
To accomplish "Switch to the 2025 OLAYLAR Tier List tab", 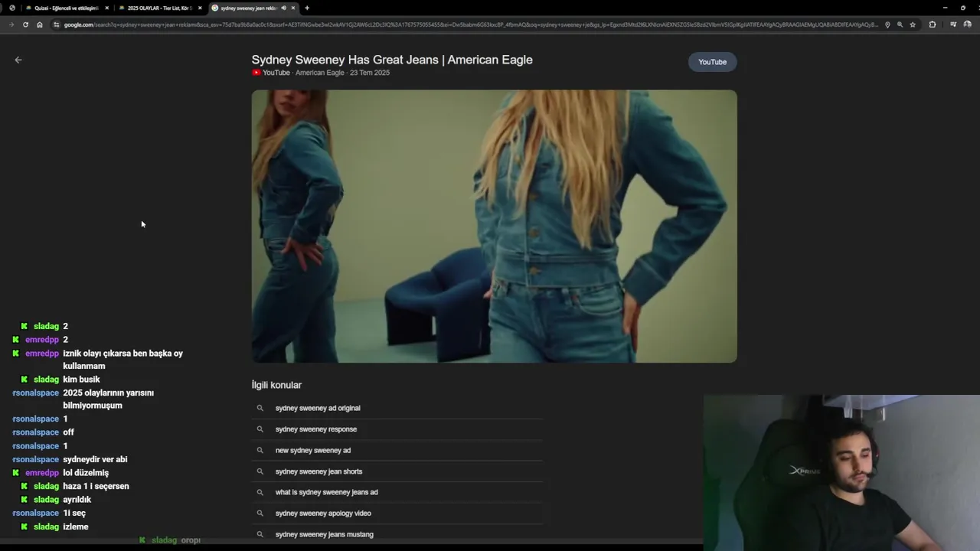I will [x=158, y=8].
